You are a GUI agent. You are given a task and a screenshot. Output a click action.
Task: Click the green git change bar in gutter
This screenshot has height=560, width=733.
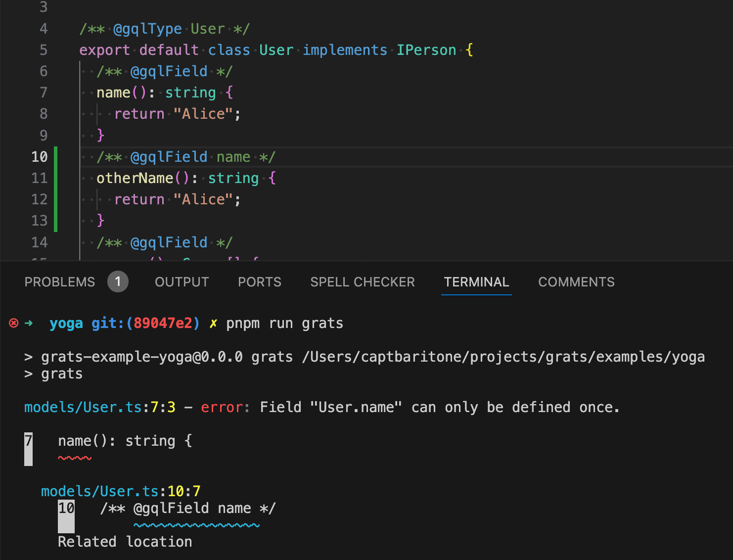55,189
